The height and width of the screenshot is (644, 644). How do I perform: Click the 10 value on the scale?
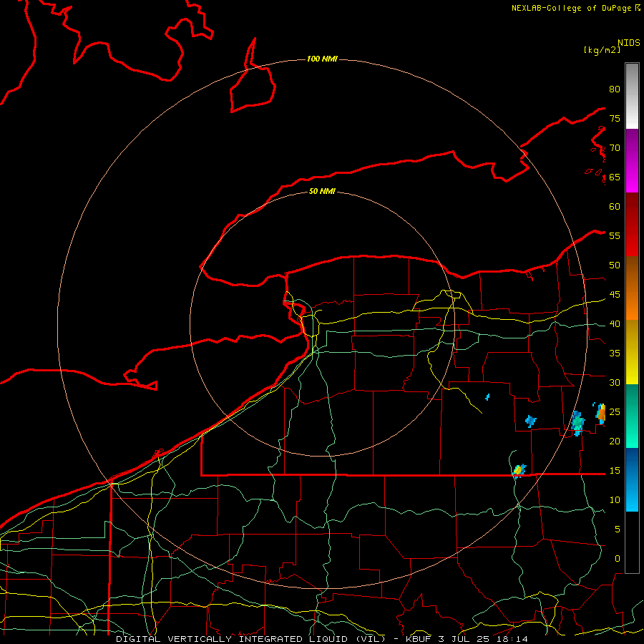[x=615, y=500]
